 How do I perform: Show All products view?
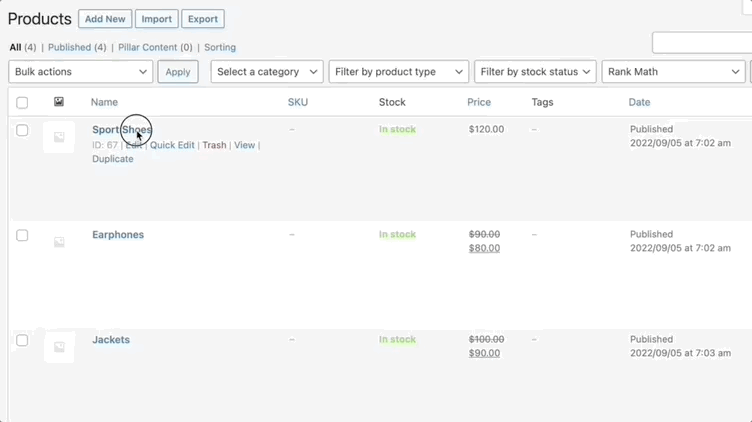coord(15,47)
